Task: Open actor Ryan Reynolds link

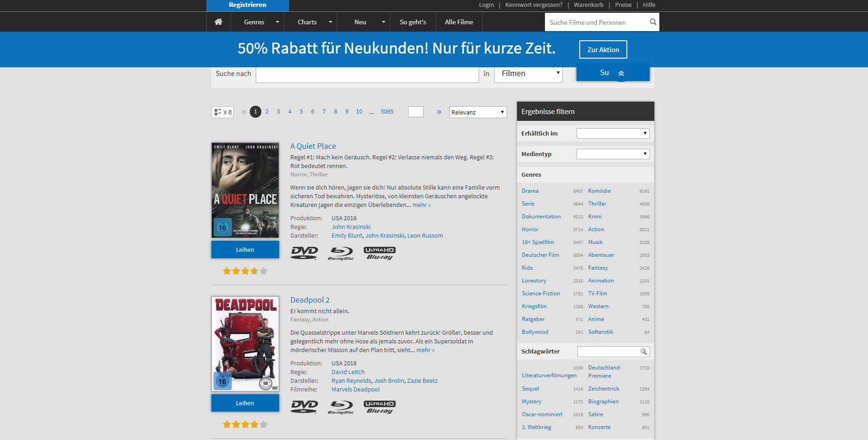Action: coord(351,380)
